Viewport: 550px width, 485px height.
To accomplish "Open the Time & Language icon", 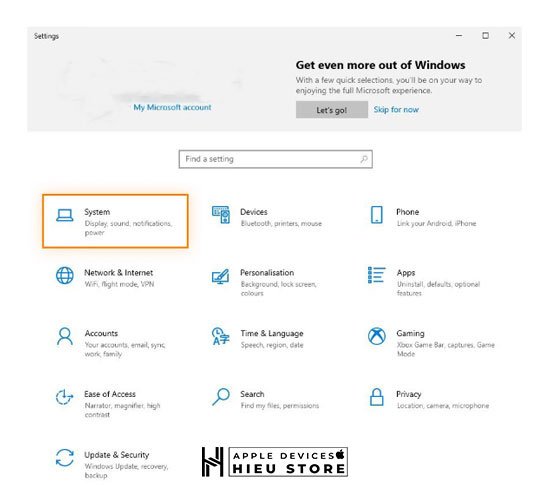I will click(x=221, y=336).
